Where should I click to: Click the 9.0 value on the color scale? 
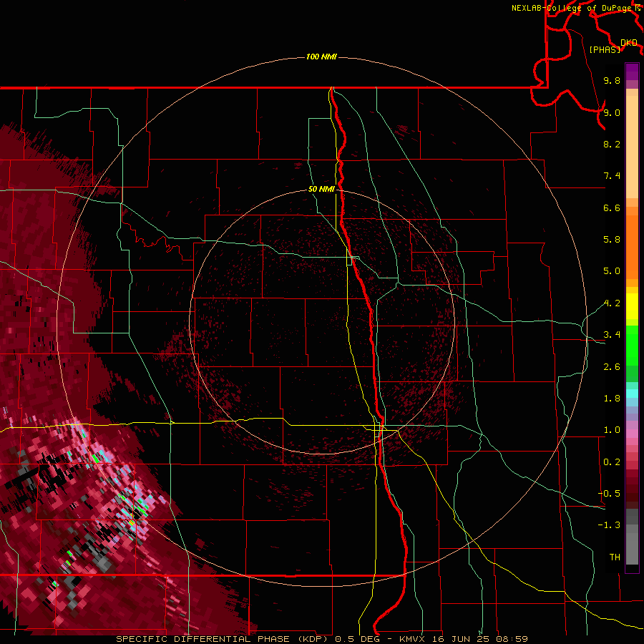pos(612,112)
